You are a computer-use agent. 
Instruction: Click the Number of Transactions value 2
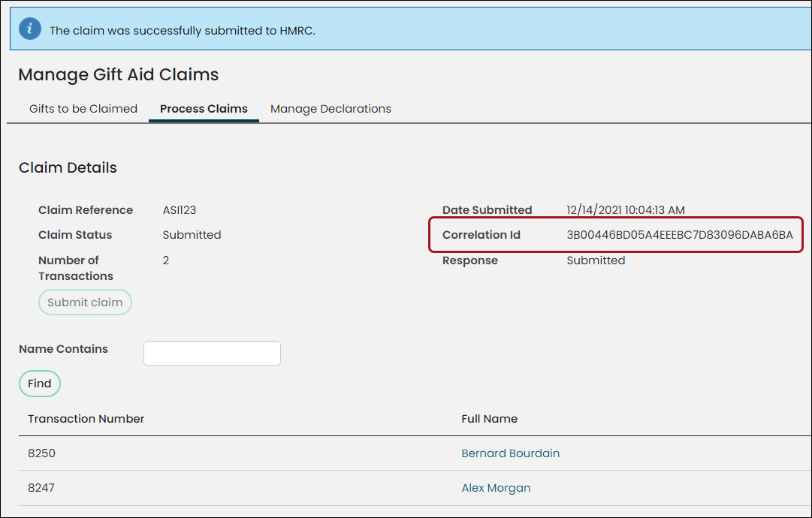click(166, 261)
